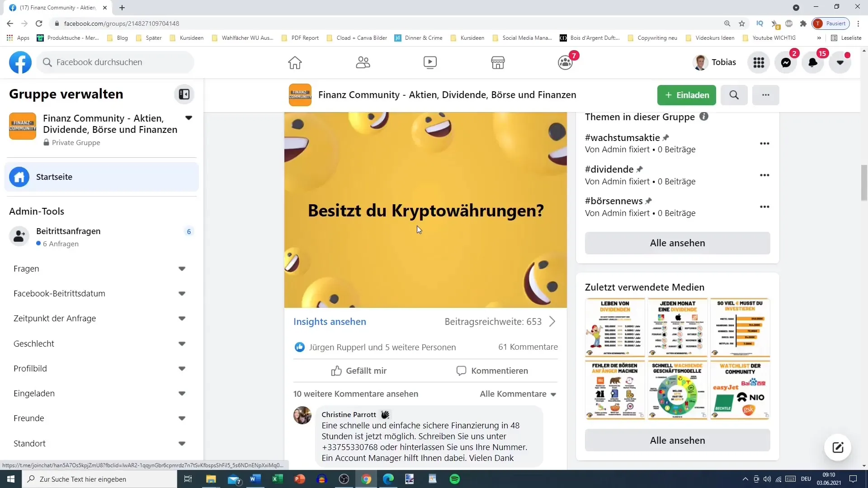Bookmark this page with the star icon
The image size is (868, 488).
tap(742, 23)
